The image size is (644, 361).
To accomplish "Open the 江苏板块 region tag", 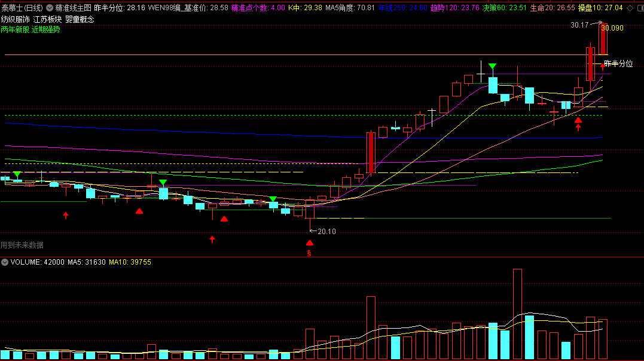I will click(x=47, y=19).
